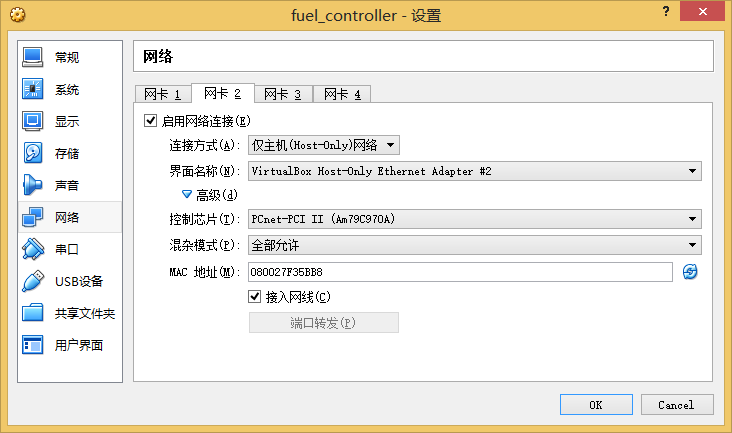Click the Cancel button
The width and height of the screenshot is (732, 433).
tap(677, 405)
